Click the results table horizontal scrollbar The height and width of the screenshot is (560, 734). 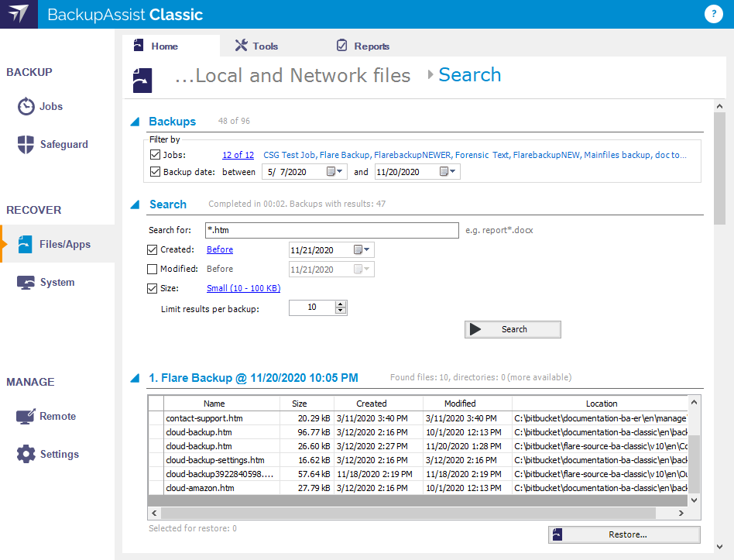408,513
